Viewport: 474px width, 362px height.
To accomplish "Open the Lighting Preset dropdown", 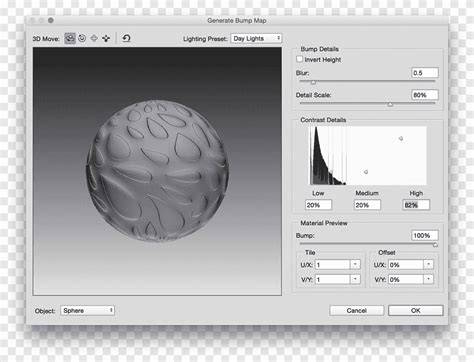I will click(256, 38).
